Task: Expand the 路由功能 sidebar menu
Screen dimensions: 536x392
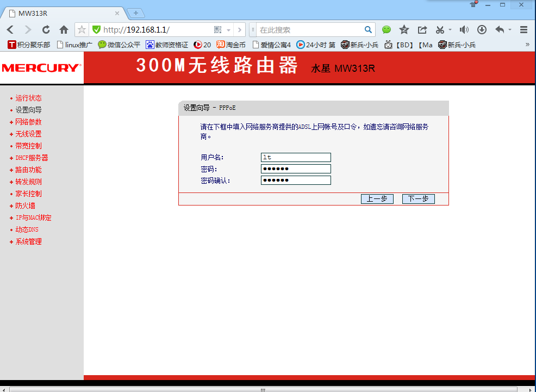Action: [28, 170]
